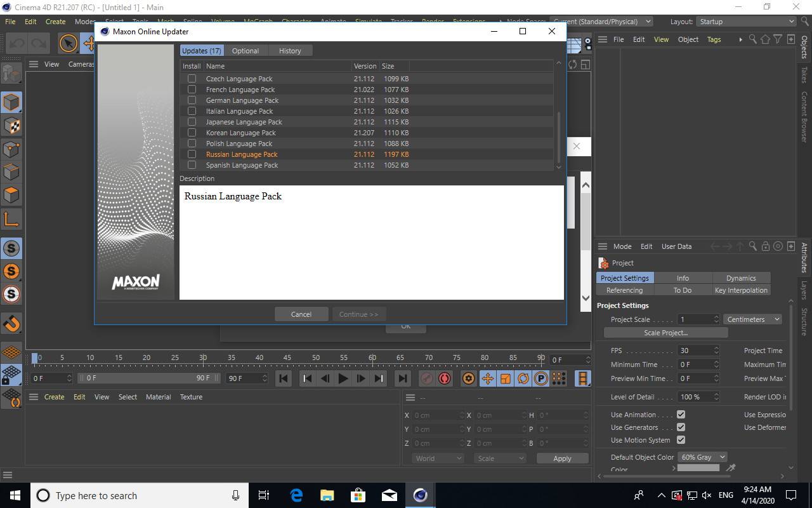Click timeline ruler at frame 45

pos(287,358)
